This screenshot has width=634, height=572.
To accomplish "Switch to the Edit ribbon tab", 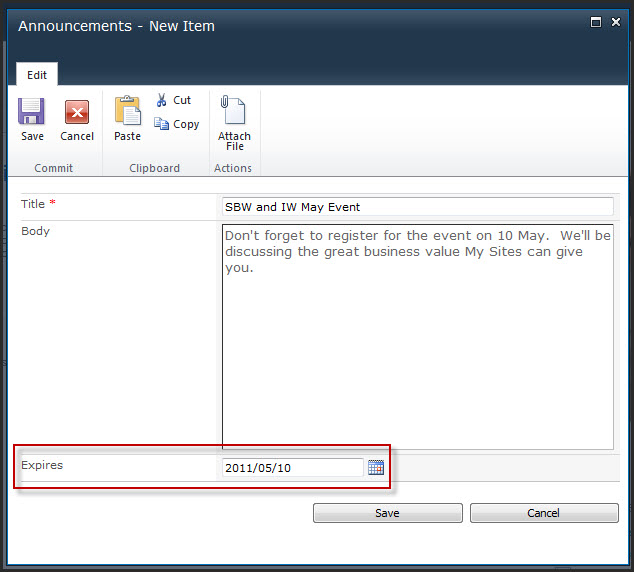I will [37, 75].
